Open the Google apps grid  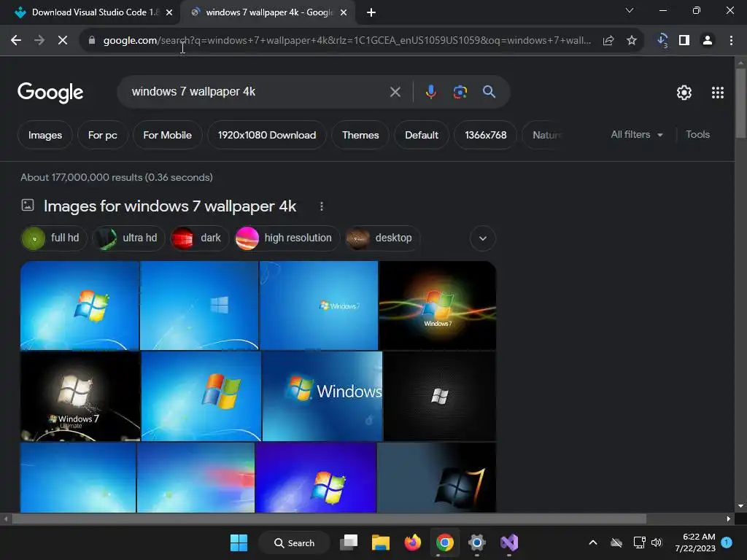(x=718, y=93)
